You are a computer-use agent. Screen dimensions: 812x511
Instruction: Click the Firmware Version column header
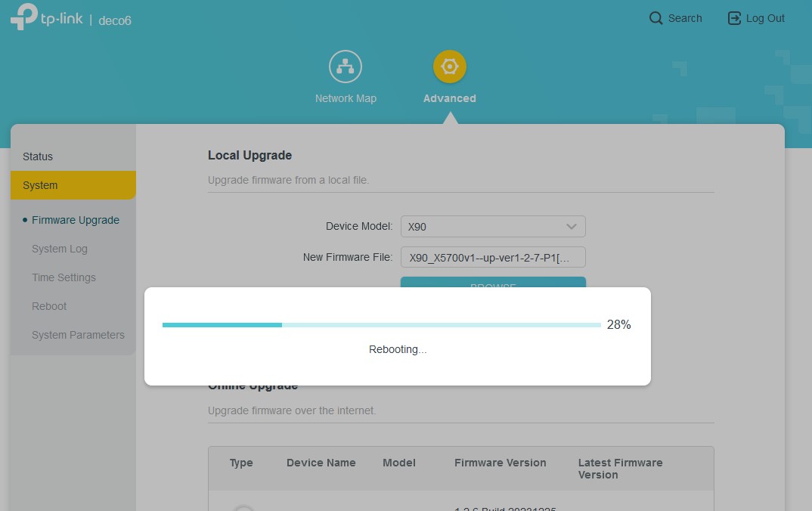coord(500,463)
